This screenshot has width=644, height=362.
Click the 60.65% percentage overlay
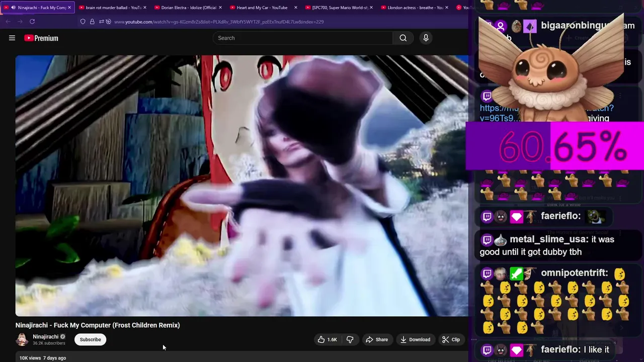pyautogui.click(x=555, y=146)
